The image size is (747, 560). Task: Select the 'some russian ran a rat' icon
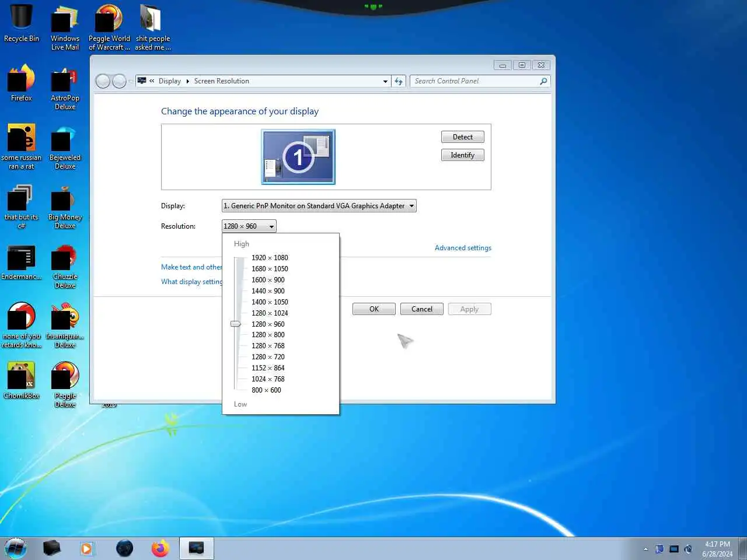coord(21,147)
